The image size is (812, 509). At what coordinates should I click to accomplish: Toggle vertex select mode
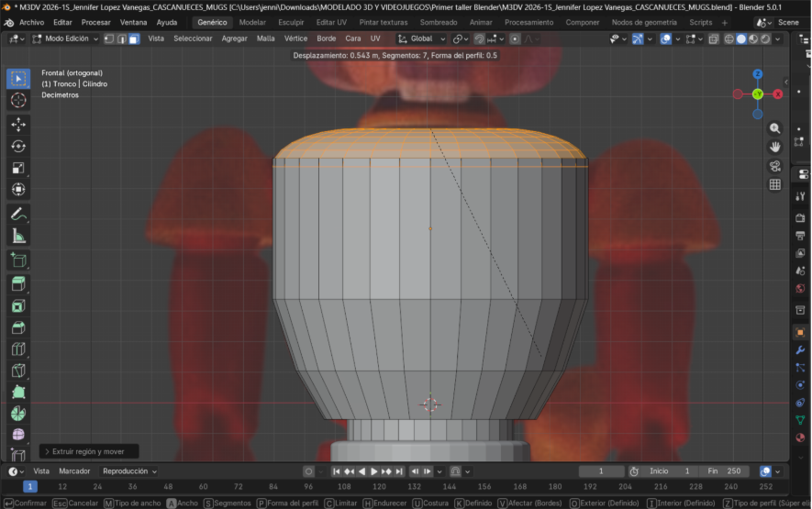tap(108, 39)
